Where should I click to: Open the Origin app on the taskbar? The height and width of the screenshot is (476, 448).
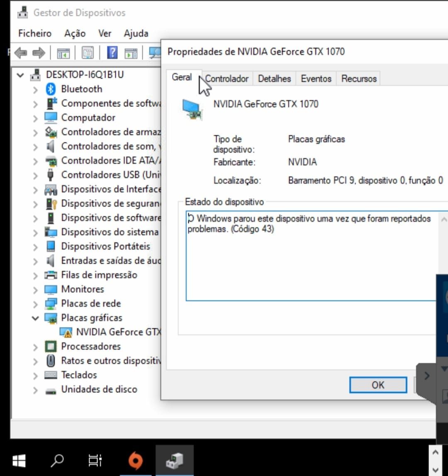click(x=135, y=461)
